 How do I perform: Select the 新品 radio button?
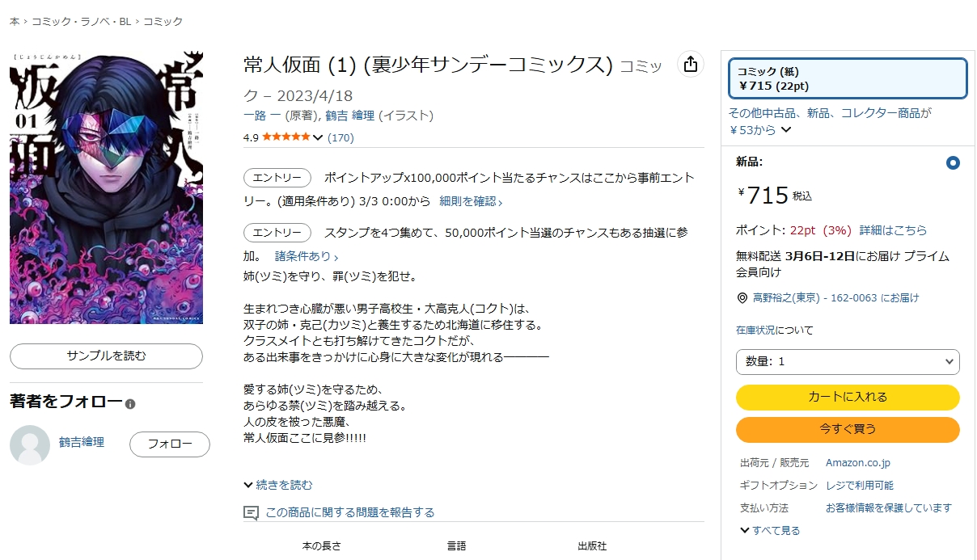[x=953, y=162]
